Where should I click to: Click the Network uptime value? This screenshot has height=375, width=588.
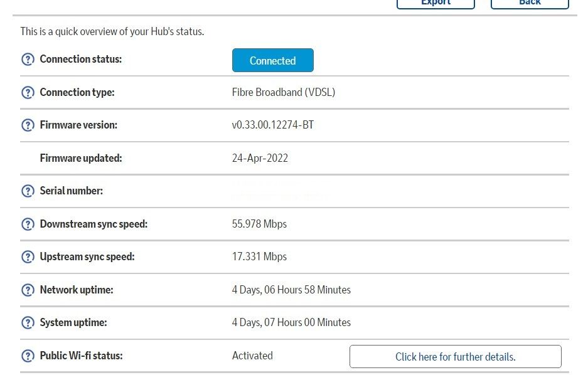pyautogui.click(x=291, y=290)
